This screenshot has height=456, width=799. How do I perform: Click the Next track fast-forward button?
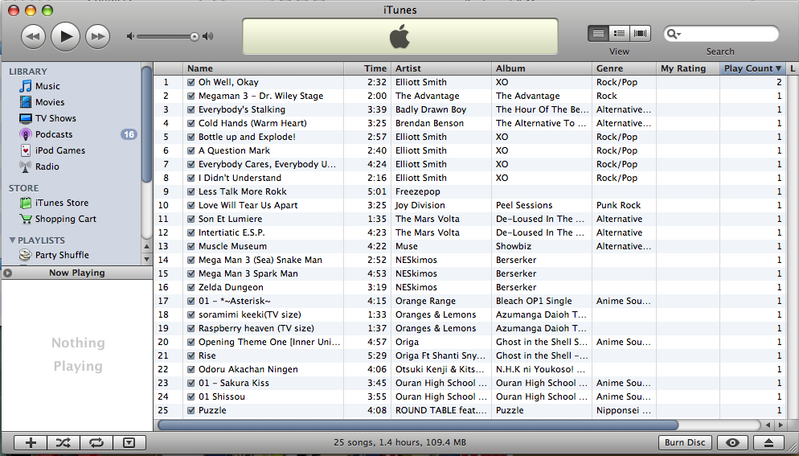click(x=98, y=37)
